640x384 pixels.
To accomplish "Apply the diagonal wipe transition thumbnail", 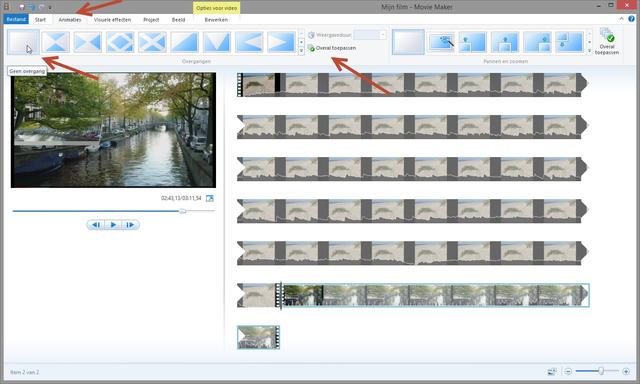I will click(184, 42).
